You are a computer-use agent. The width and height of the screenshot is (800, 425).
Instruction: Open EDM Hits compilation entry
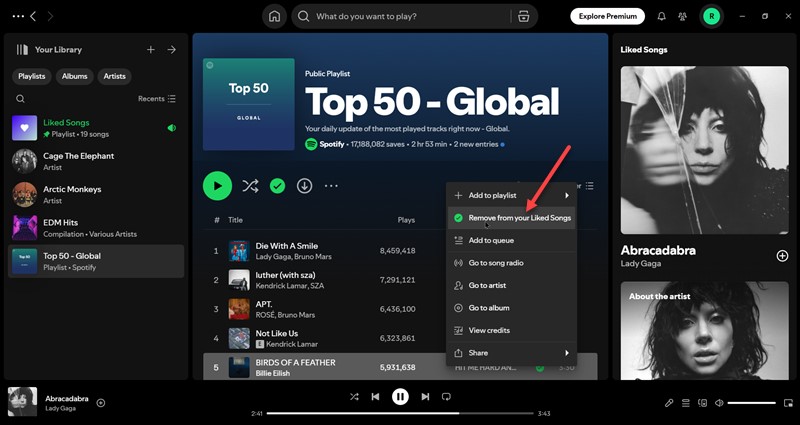click(x=96, y=228)
